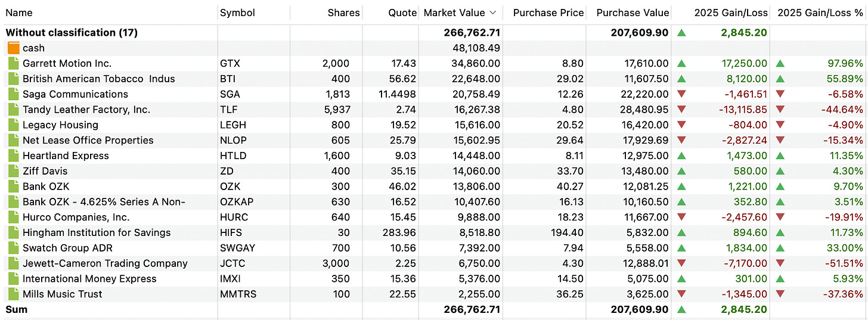Sort by the Name column header
The image size is (868, 320).
19,13
